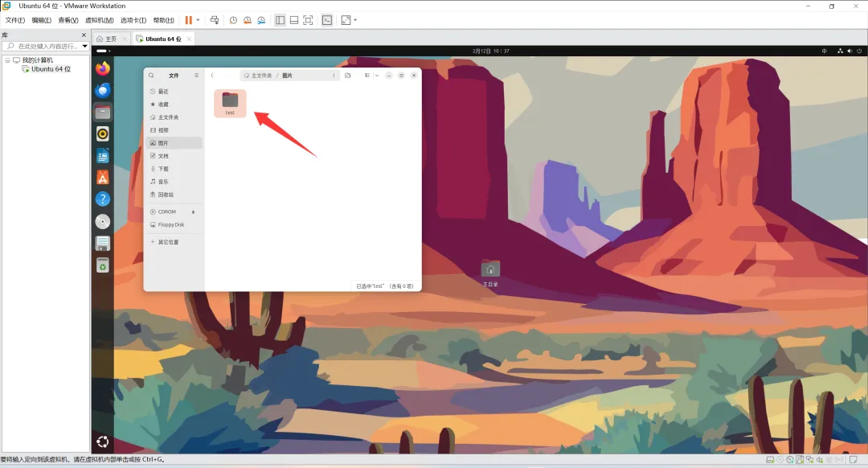This screenshot has width=868, height=468.
Task: Select 最近 in the Files sidebar
Action: pyautogui.click(x=174, y=92)
